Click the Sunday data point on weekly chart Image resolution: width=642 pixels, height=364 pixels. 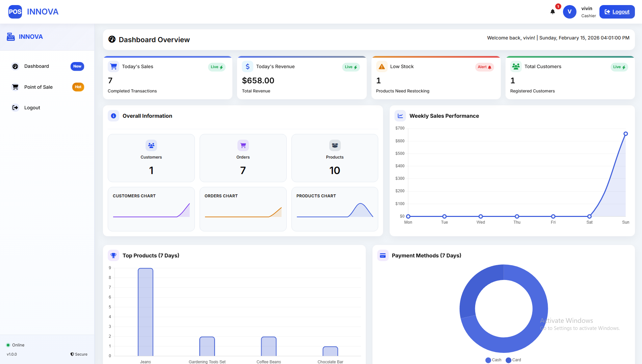pos(625,134)
